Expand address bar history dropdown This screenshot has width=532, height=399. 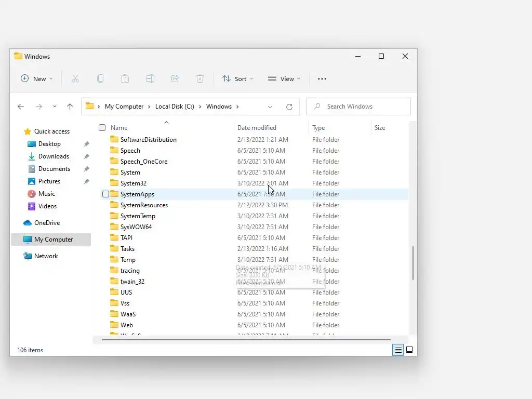[270, 107]
